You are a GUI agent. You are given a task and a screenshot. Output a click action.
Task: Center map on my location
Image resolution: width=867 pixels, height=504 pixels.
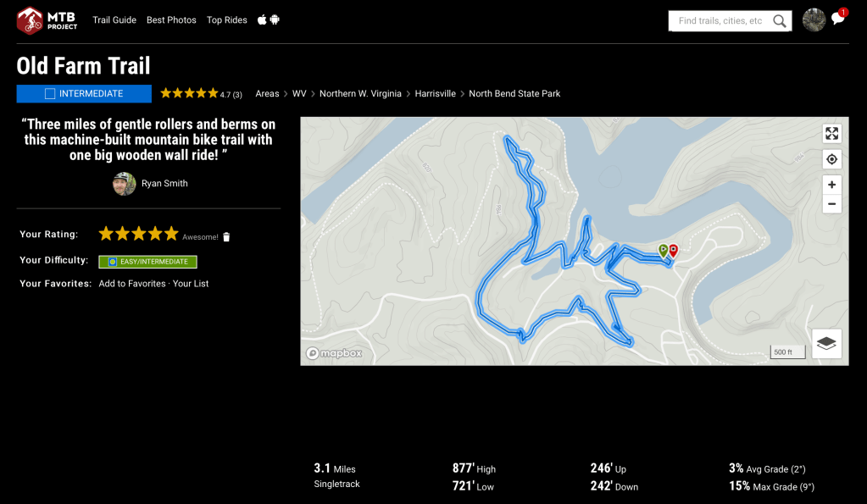[x=831, y=159]
